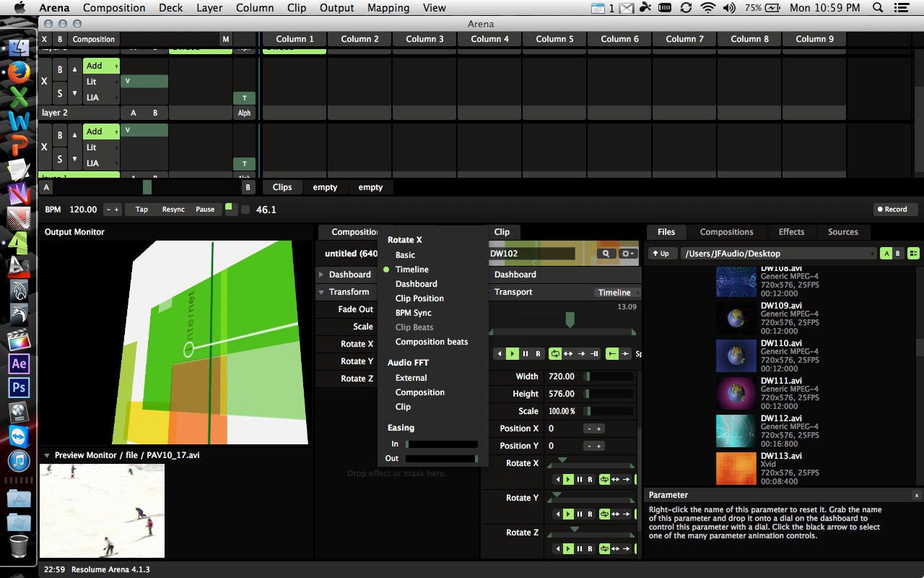This screenshot has width=924, height=578.
Task: Click the X clear button on layer 2
Action: [x=44, y=81]
